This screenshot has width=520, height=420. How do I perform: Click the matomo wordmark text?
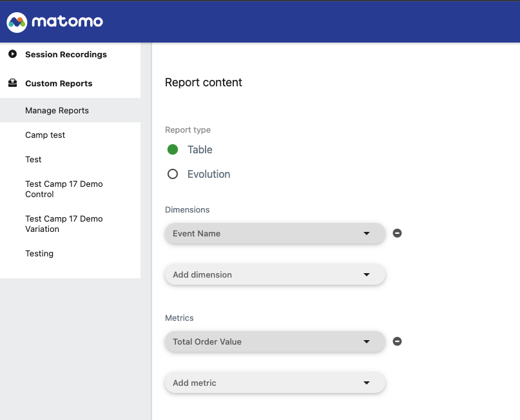[x=67, y=22]
